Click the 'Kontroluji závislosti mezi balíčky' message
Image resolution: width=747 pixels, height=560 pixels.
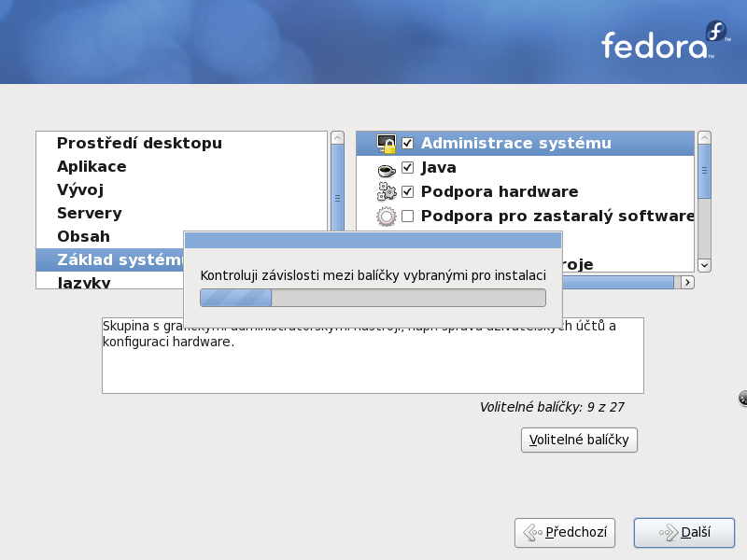373,275
